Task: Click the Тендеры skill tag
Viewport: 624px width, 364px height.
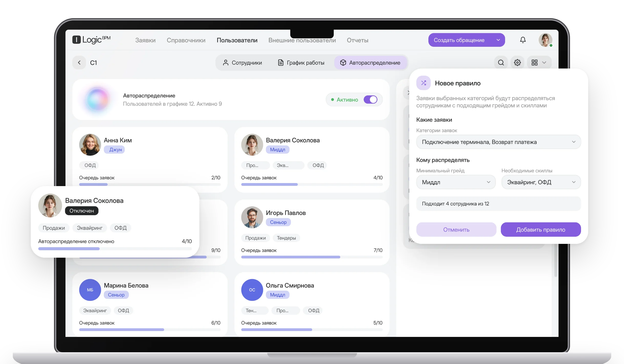Action: pyautogui.click(x=286, y=238)
